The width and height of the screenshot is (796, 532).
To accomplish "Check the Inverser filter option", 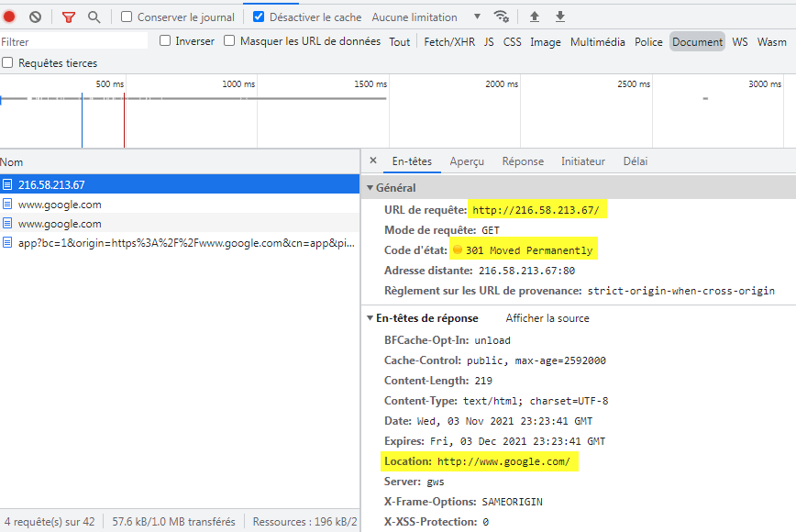I will (165, 40).
